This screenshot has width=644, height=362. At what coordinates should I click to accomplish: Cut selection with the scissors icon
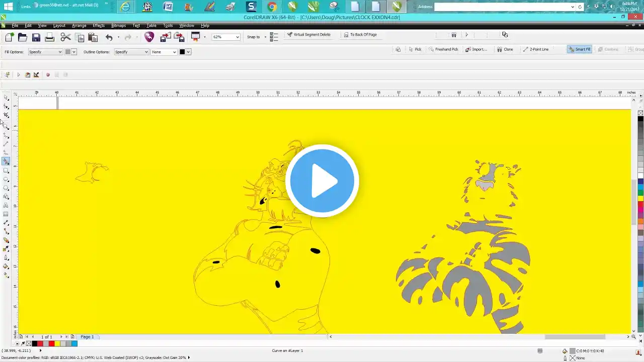(65, 37)
